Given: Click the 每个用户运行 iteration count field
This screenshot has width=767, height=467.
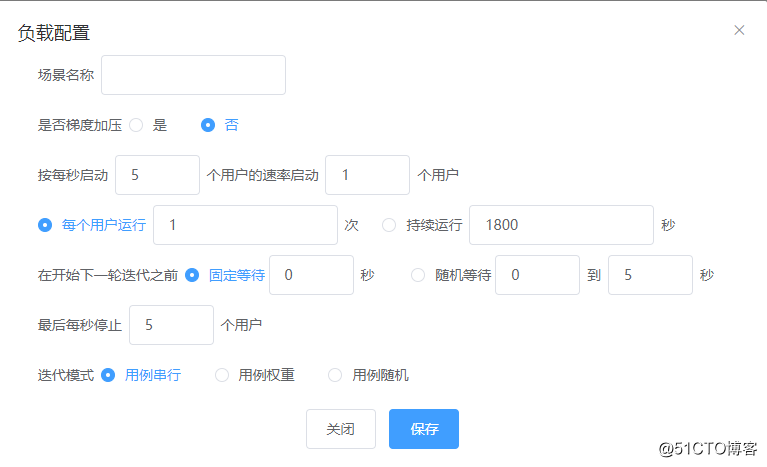Looking at the screenshot, I should (x=246, y=225).
